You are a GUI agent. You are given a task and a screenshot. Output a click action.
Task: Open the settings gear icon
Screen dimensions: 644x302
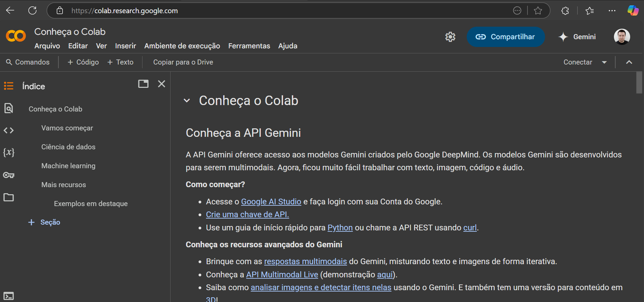(450, 37)
